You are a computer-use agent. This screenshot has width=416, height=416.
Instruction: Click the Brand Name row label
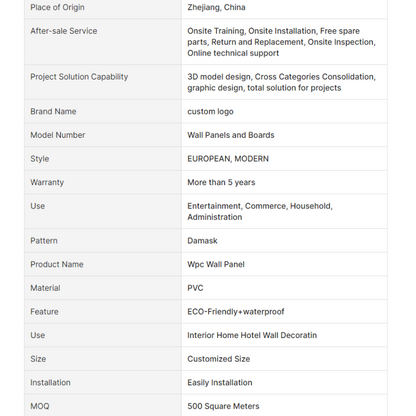tap(53, 111)
